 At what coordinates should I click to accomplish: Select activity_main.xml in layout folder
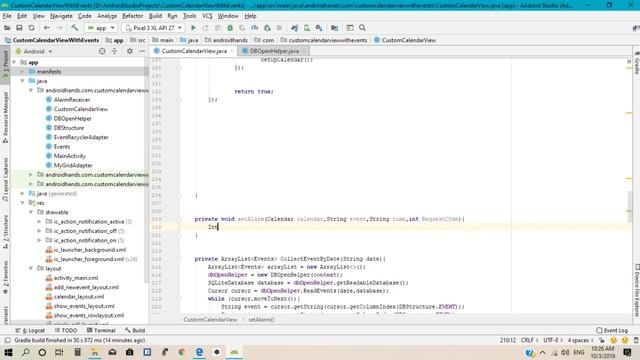click(x=76, y=278)
